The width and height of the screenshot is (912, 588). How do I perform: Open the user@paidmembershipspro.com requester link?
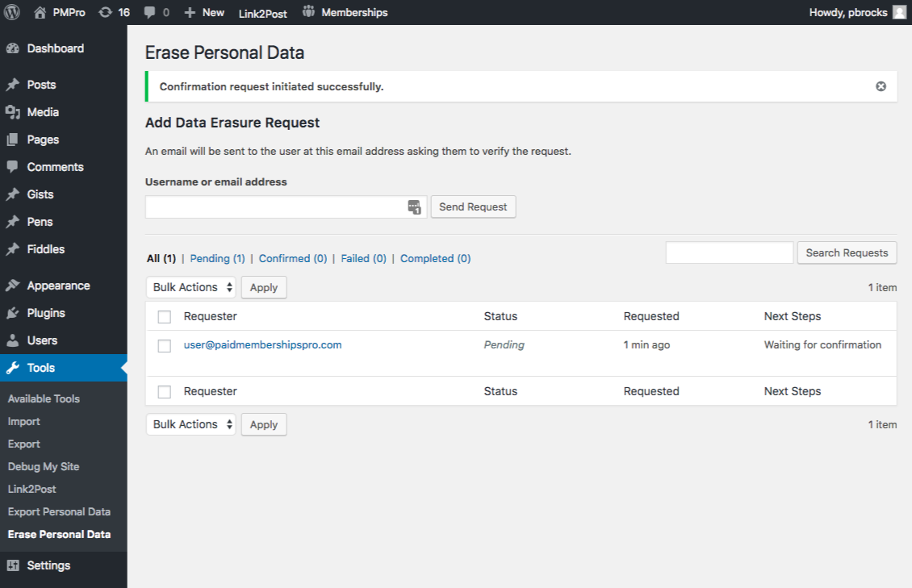pyautogui.click(x=262, y=344)
